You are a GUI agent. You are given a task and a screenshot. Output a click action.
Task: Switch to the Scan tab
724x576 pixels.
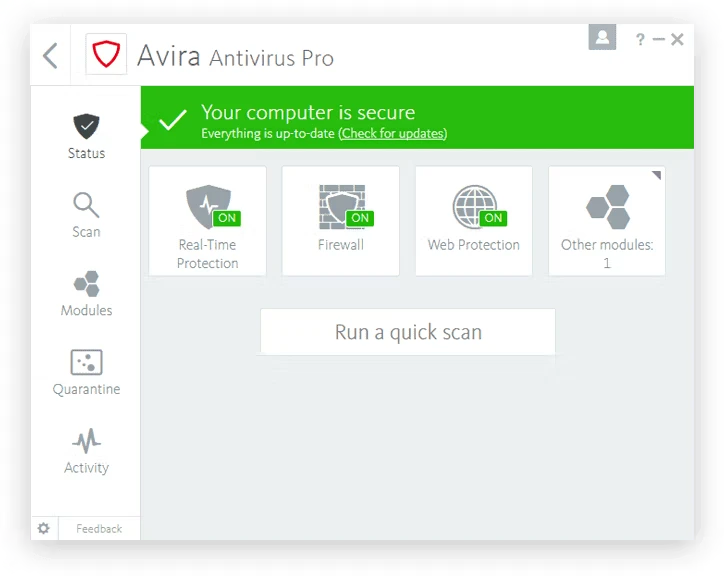click(86, 216)
